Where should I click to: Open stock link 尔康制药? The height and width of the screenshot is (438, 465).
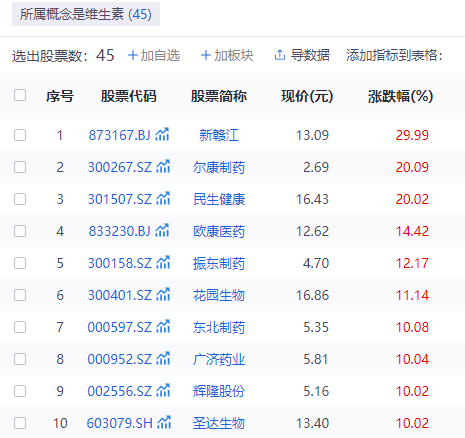pos(219,167)
